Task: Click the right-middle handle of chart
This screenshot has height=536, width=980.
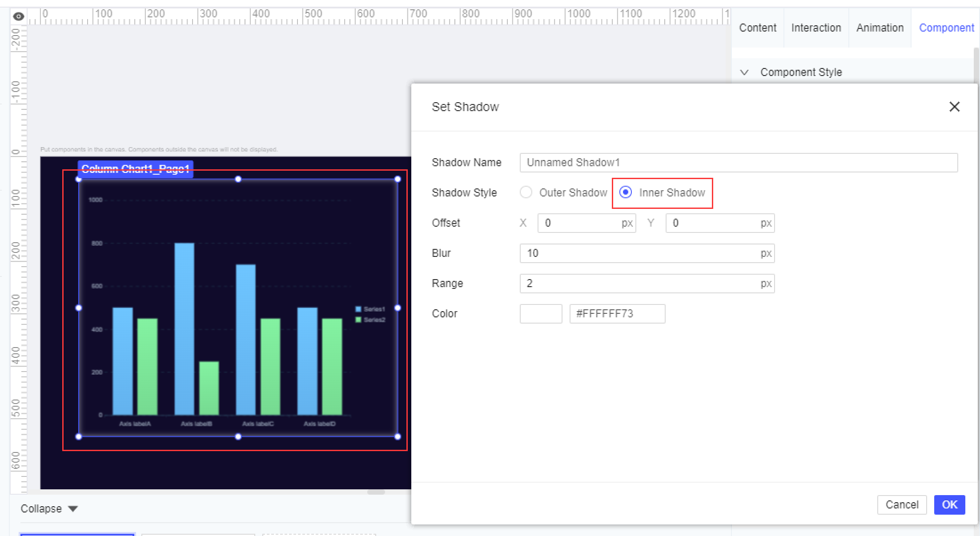Action: 398,308
